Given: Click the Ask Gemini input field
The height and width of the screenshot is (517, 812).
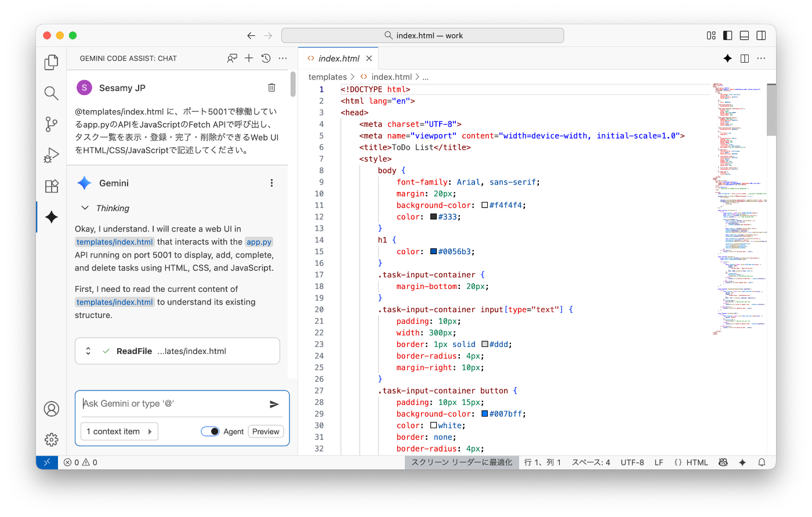Looking at the screenshot, I should (x=173, y=404).
